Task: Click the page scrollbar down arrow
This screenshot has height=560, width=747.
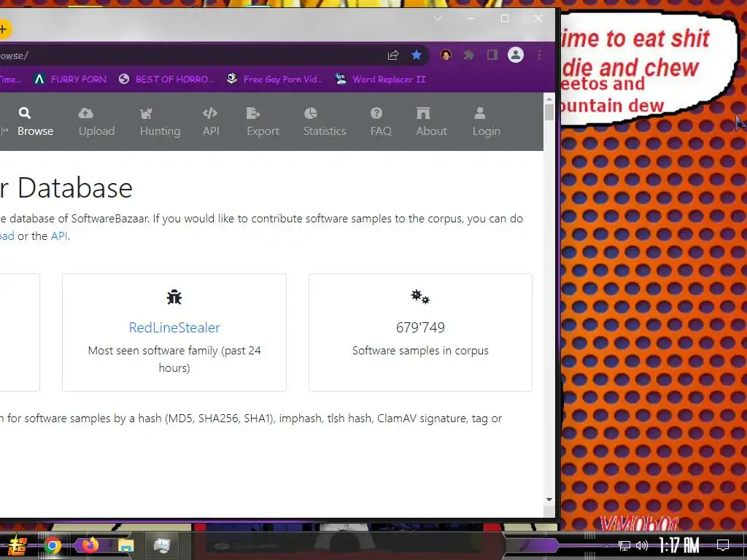Action: pyautogui.click(x=549, y=499)
